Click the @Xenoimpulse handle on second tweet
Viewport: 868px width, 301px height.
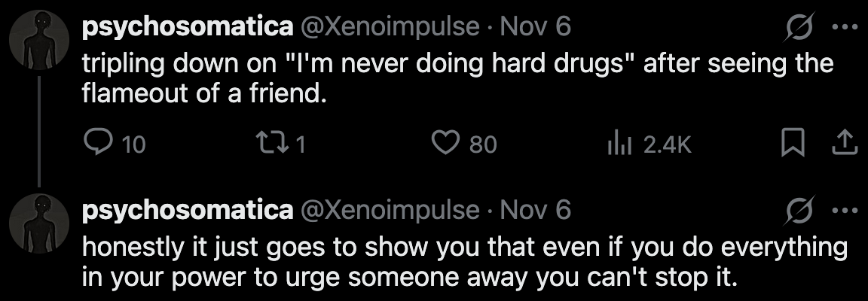click(x=389, y=211)
